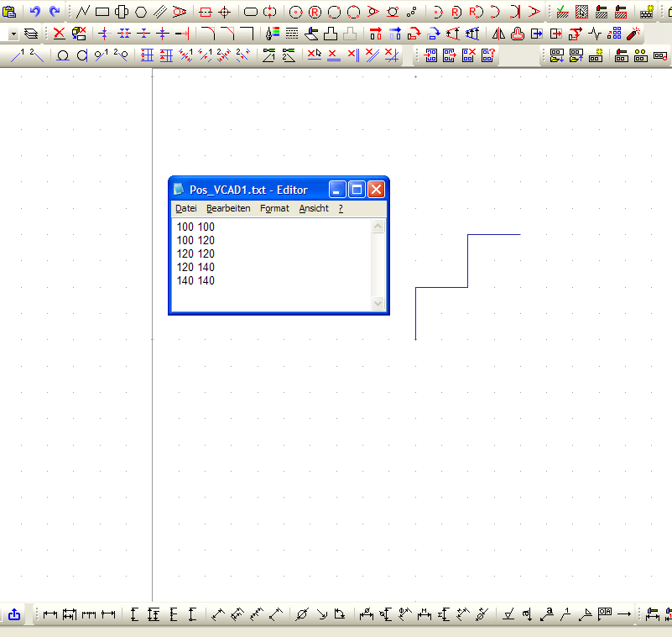The image size is (672, 637).
Task: Click the line '120 140' in Editor
Action: click(x=195, y=267)
